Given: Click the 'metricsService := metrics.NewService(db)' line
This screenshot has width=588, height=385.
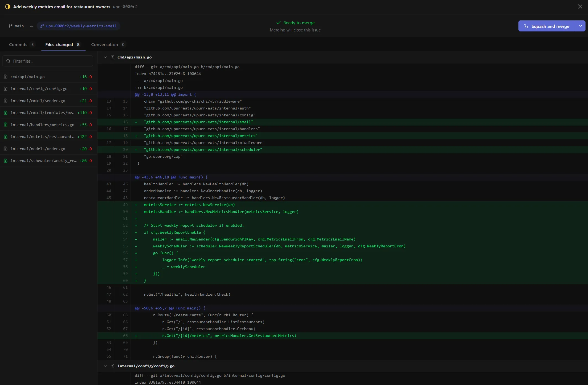Looking at the screenshot, I should coord(343,205).
